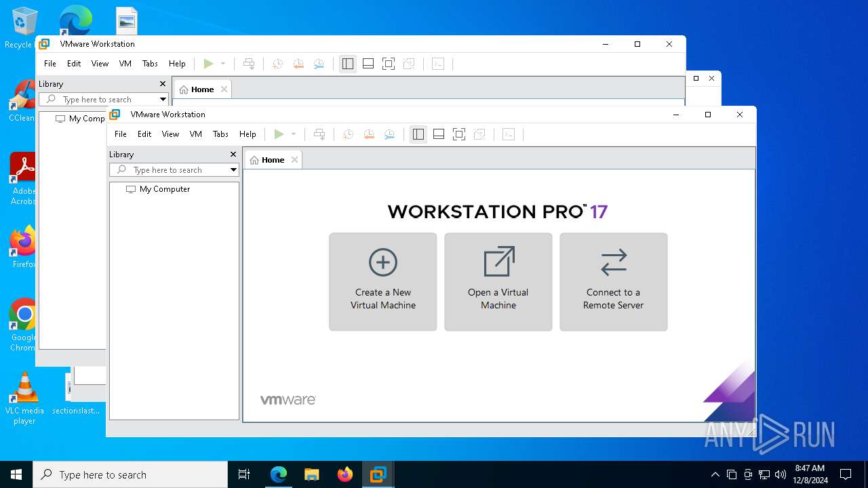Click volume speaker icon in system tray

[780, 474]
